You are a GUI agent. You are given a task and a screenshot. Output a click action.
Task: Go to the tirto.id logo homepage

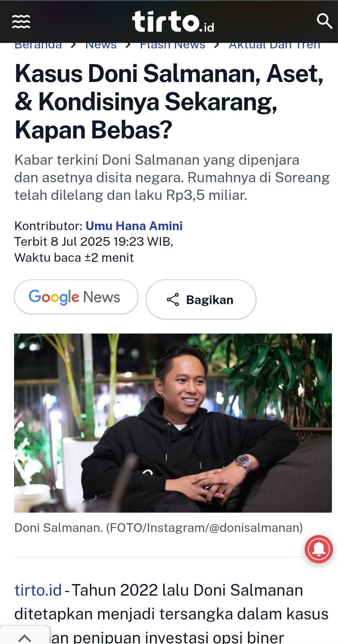(x=173, y=21)
